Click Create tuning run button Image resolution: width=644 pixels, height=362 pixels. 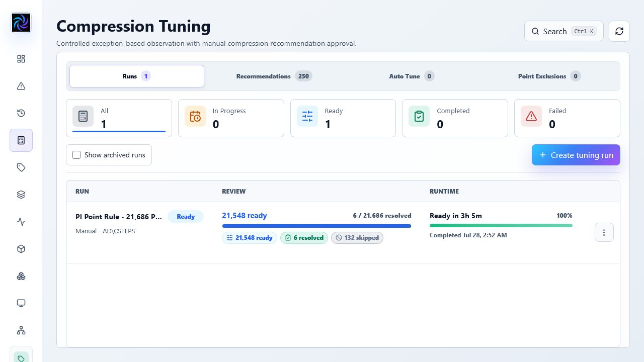576,155
